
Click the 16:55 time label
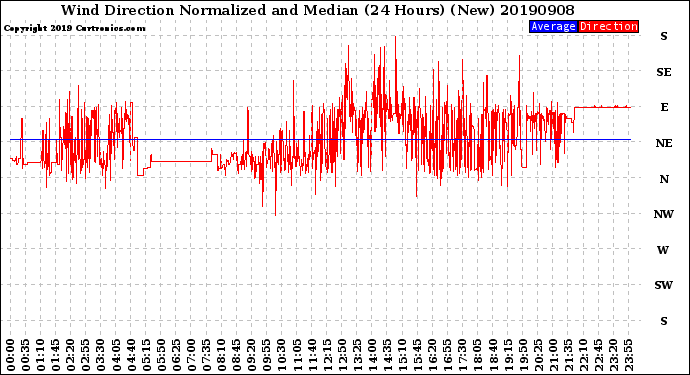448,355
